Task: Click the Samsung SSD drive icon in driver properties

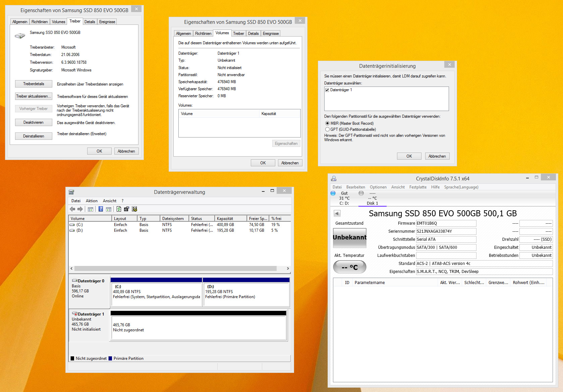Action: [20, 36]
